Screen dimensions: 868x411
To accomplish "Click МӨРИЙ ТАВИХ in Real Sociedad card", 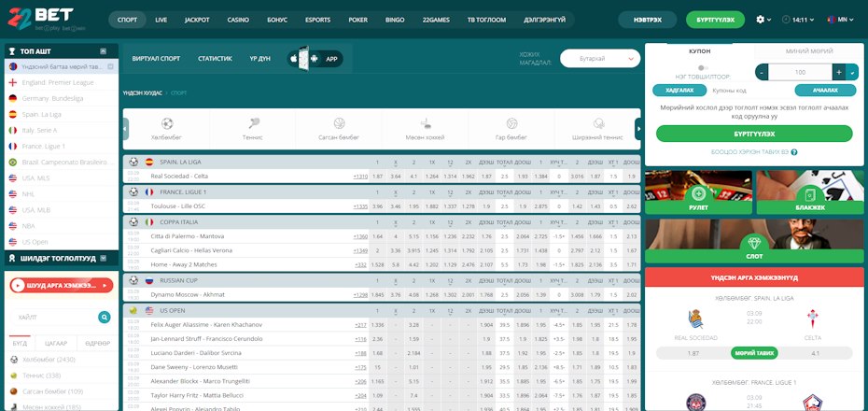I will [754, 353].
